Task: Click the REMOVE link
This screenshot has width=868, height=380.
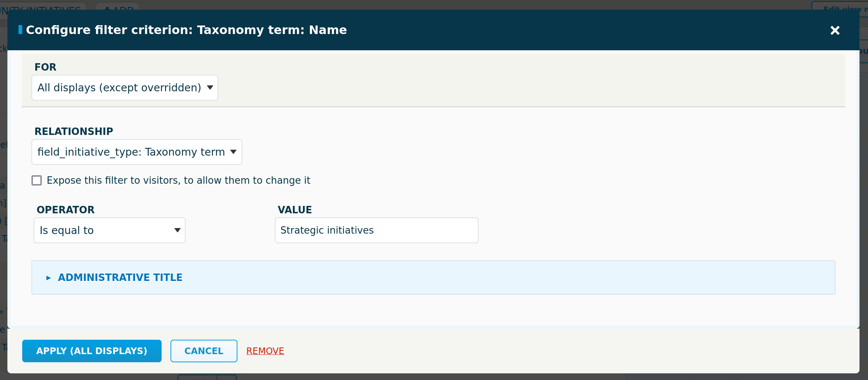Action: pyautogui.click(x=265, y=351)
